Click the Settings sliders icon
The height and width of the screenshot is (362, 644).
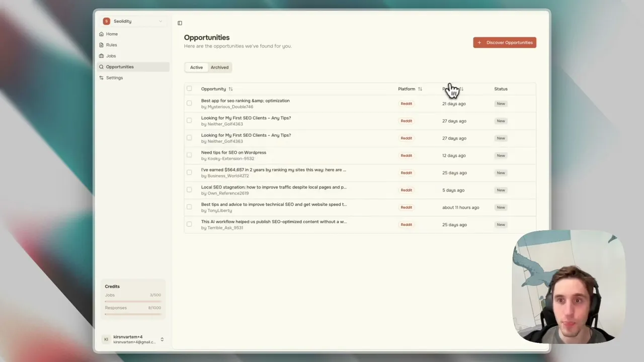click(102, 78)
